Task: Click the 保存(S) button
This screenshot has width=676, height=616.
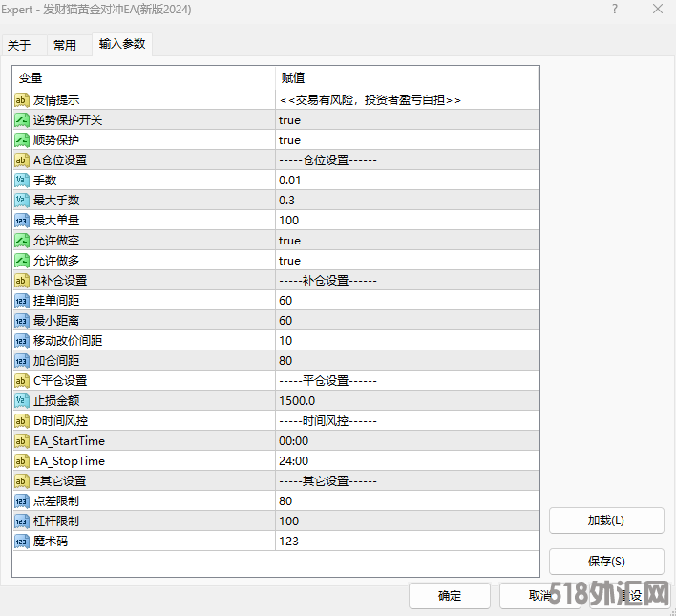Action: (x=606, y=562)
